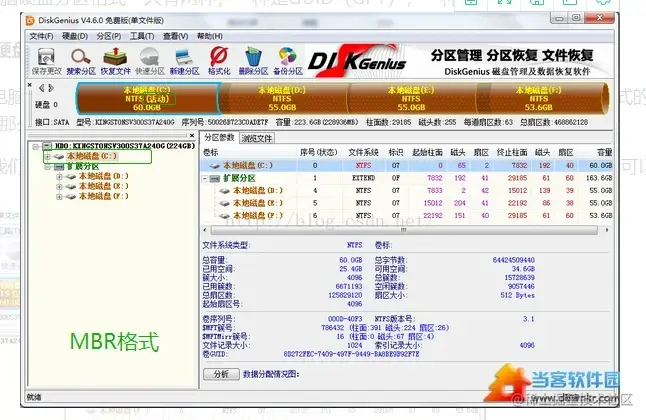Click the 起始柱面 column header

[427, 153]
